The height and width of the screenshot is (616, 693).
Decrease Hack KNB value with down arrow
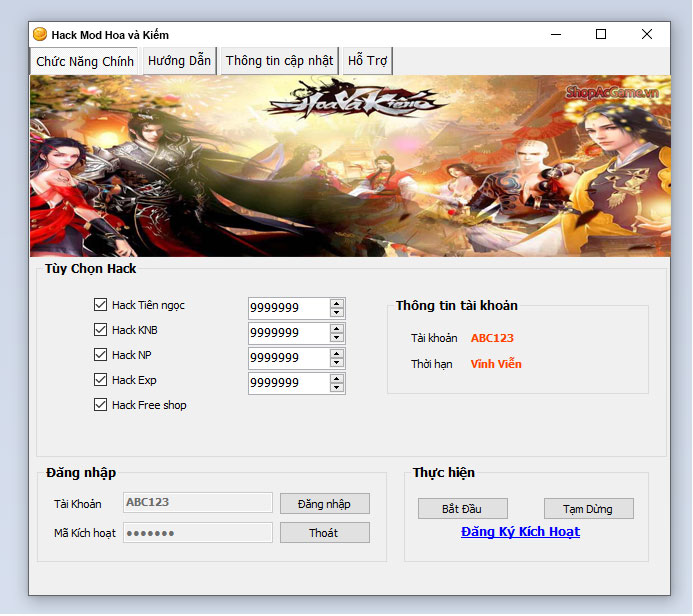pyautogui.click(x=337, y=338)
